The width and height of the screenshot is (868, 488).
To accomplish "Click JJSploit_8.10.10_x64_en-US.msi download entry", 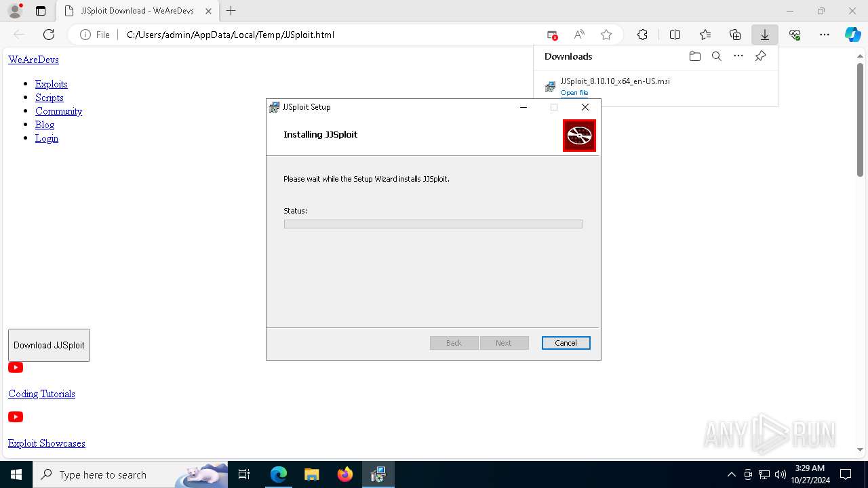I will click(615, 81).
